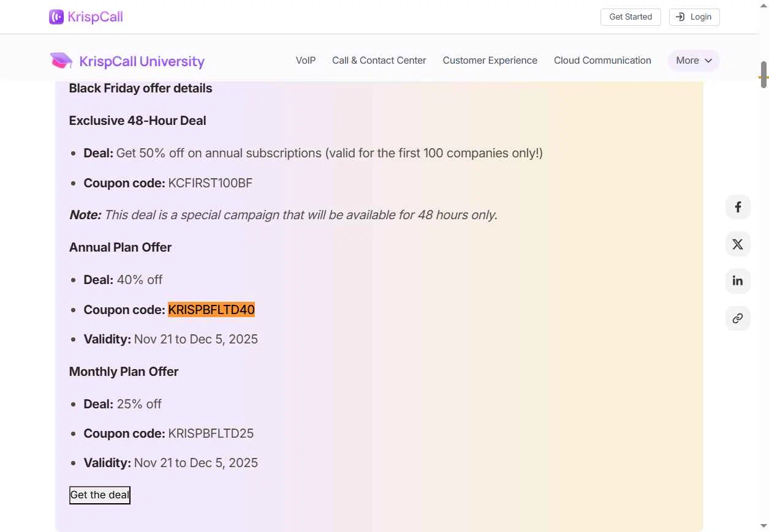Copy the page link with the chain icon
This screenshot has width=769, height=532.
738,318
